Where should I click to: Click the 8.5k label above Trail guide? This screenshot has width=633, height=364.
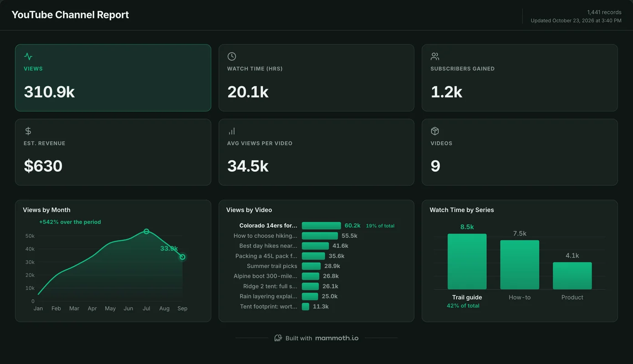click(467, 227)
